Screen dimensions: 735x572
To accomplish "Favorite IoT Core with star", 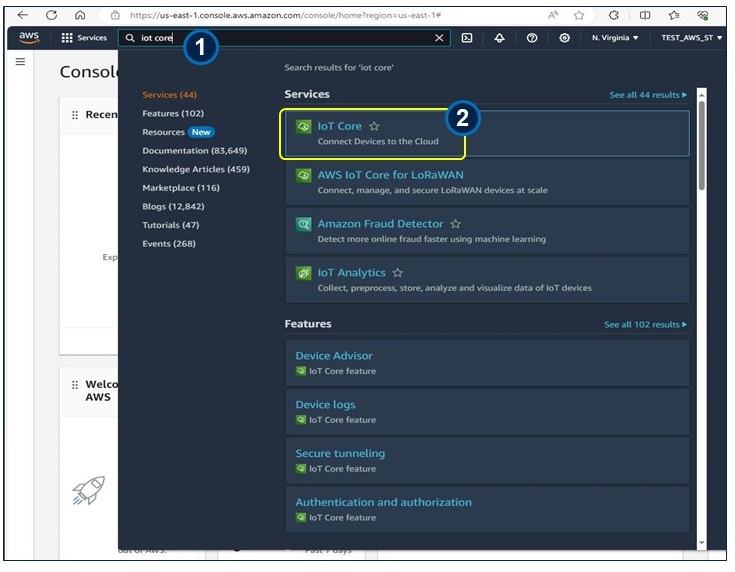I will click(x=374, y=126).
